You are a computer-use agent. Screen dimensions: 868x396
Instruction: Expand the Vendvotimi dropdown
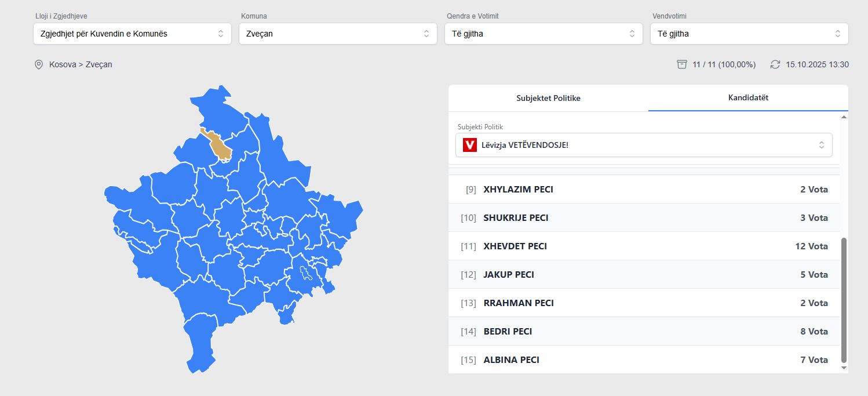(x=749, y=34)
